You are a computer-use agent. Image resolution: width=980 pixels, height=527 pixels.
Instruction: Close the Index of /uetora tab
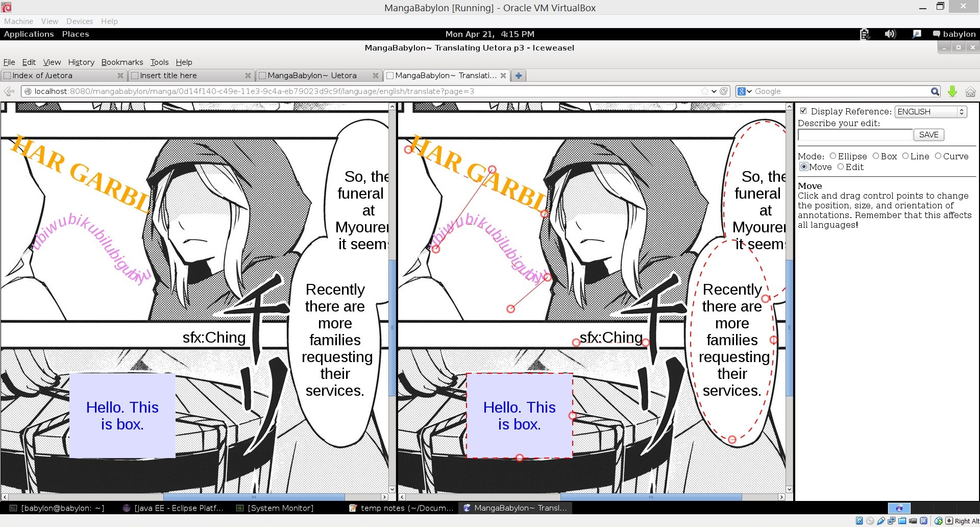pyautogui.click(x=120, y=75)
